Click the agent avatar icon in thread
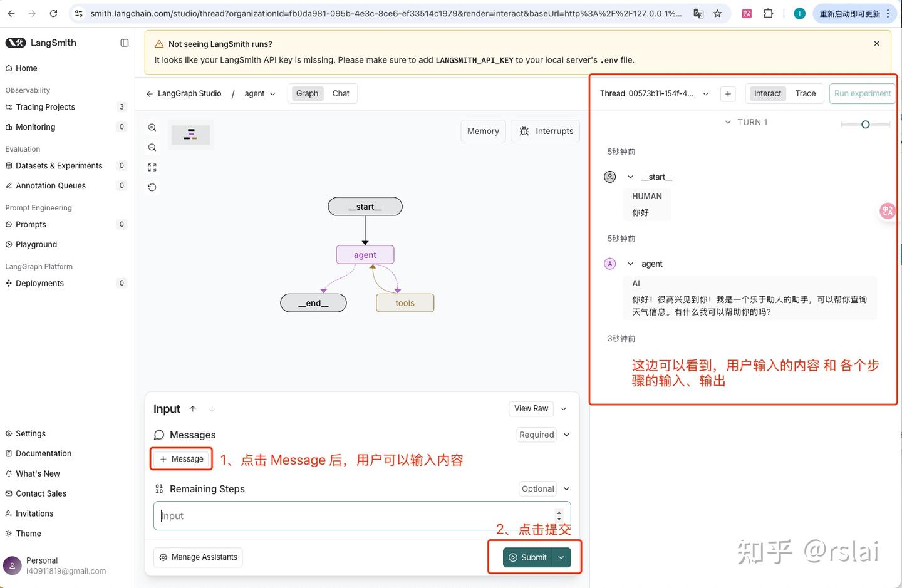The image size is (902, 588). 609,264
